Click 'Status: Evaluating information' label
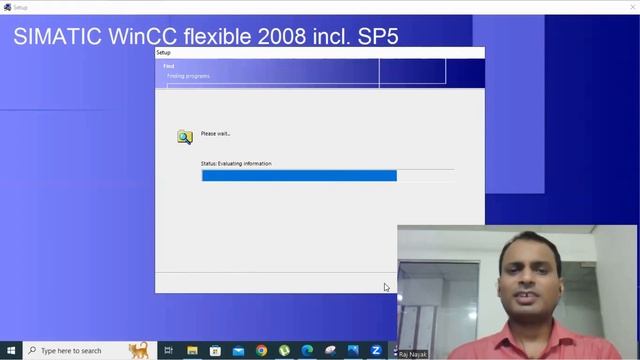Image resolution: width=640 pixels, height=360 pixels. click(x=236, y=163)
